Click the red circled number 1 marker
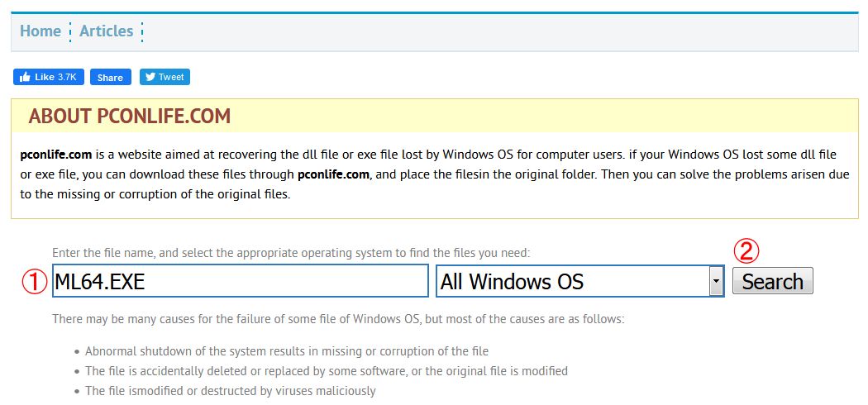 34,282
